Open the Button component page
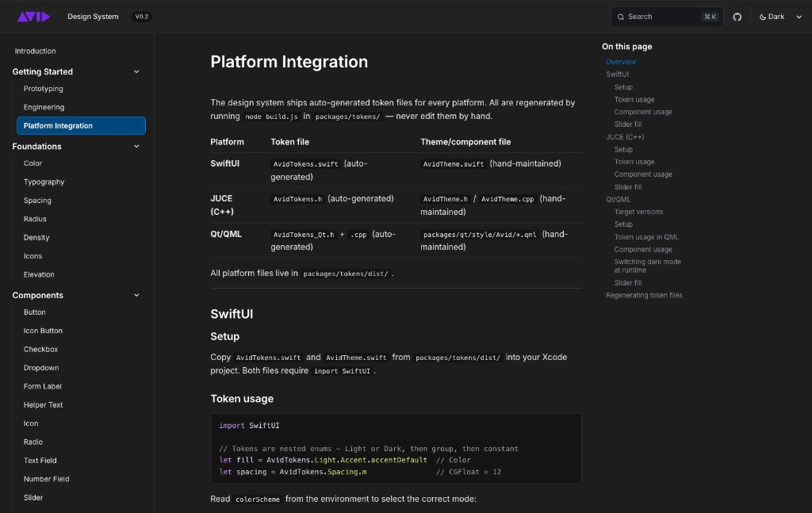The height and width of the screenshot is (513, 812). [35, 312]
